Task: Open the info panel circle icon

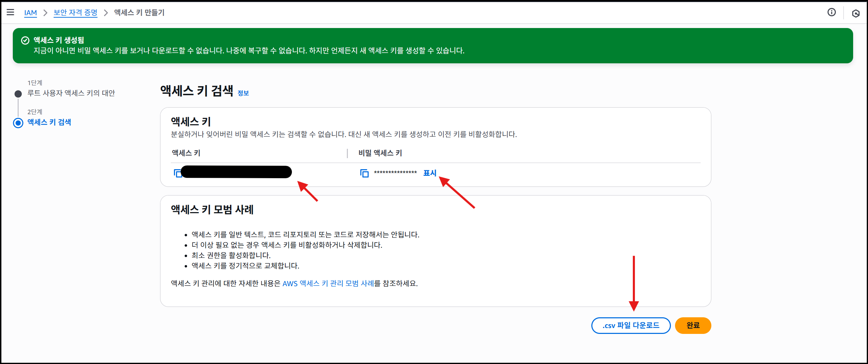Action: [x=832, y=12]
